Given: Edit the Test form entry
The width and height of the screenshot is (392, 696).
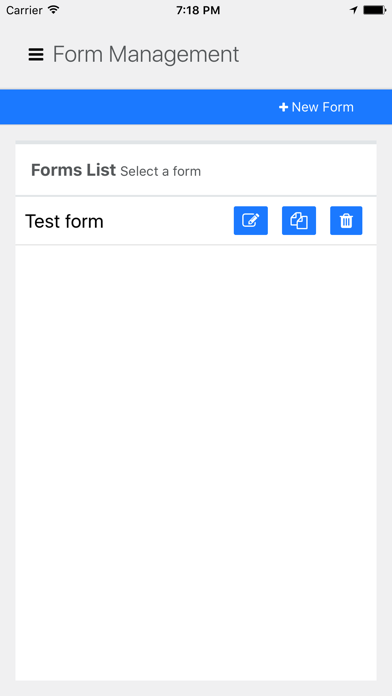Looking at the screenshot, I should (251, 221).
